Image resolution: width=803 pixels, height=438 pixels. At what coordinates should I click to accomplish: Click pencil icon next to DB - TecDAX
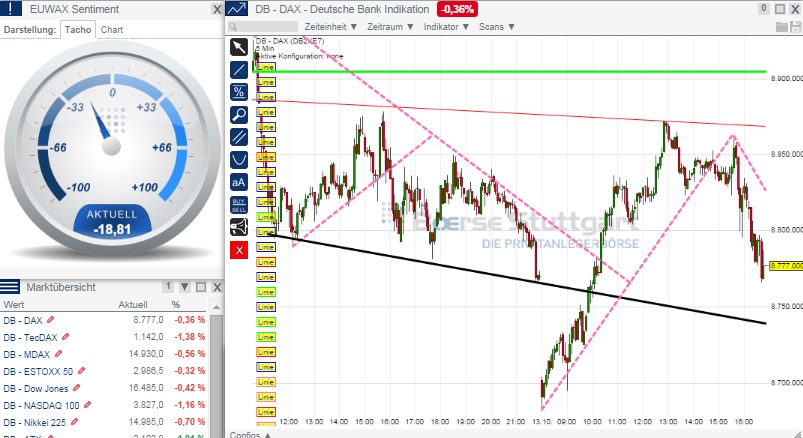click(x=65, y=337)
